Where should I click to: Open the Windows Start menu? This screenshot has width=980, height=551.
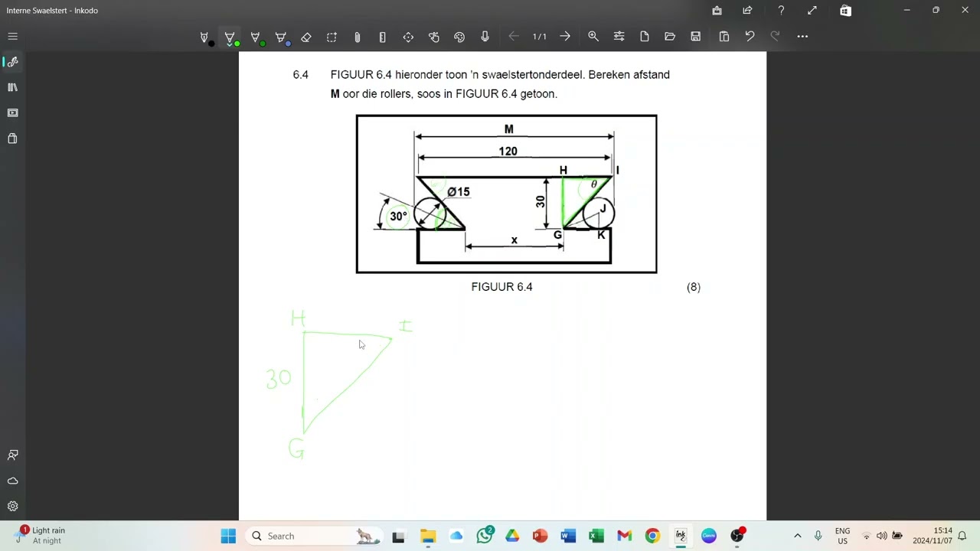tap(228, 536)
